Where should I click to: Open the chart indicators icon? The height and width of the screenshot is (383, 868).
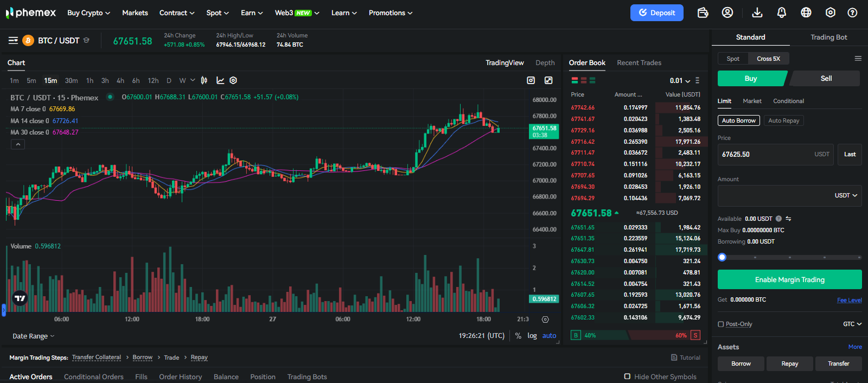coord(220,80)
